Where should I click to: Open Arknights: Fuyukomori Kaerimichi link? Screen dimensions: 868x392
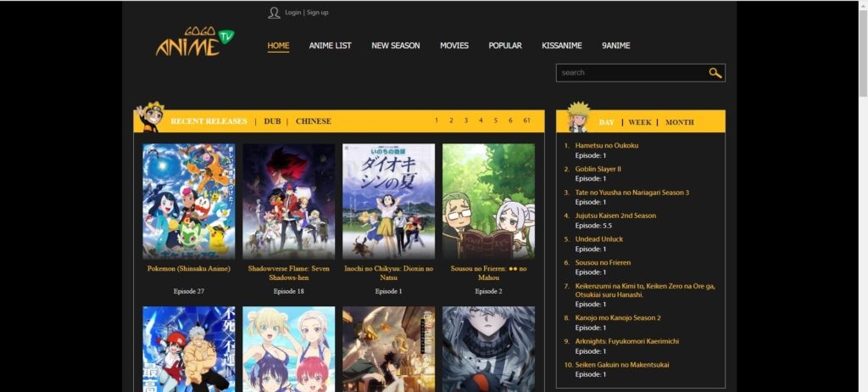[627, 342]
